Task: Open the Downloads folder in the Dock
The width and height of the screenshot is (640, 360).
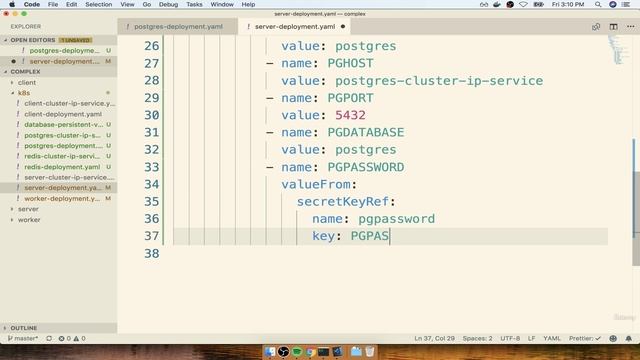Action: tap(356, 351)
